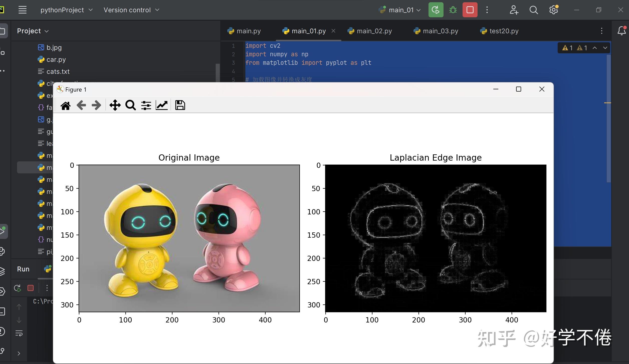Expand the pythonProject dropdown
629x364 pixels.
(x=67, y=10)
